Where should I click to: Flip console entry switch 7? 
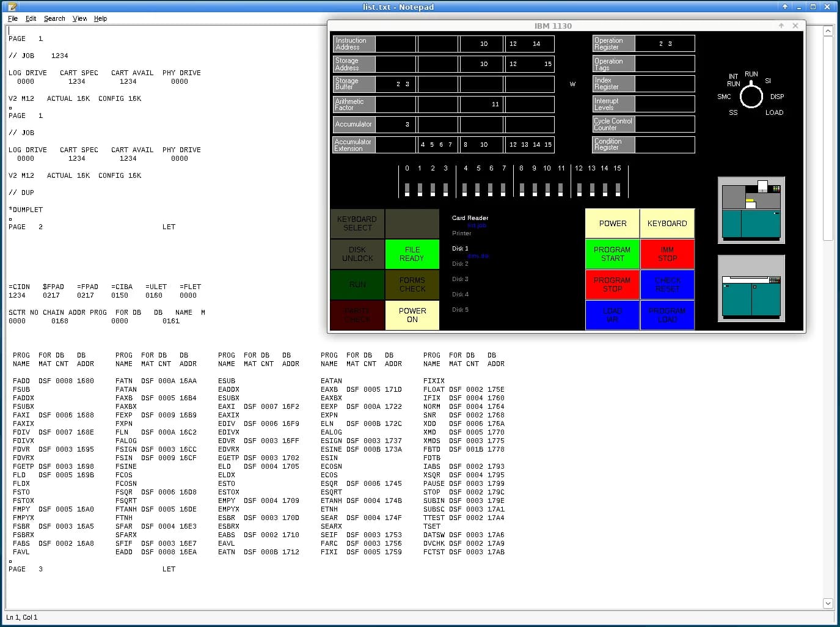pyautogui.click(x=503, y=189)
